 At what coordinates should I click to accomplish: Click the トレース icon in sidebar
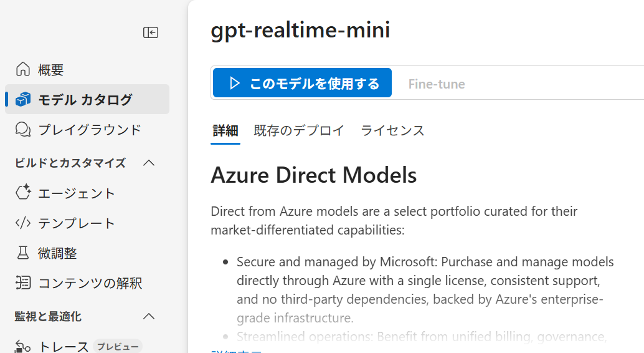point(23,346)
